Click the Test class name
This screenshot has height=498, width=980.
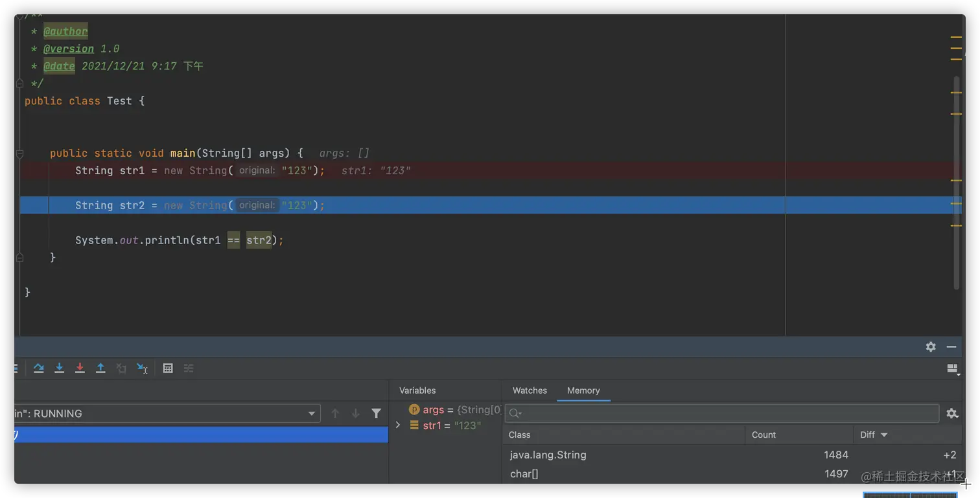(x=119, y=101)
